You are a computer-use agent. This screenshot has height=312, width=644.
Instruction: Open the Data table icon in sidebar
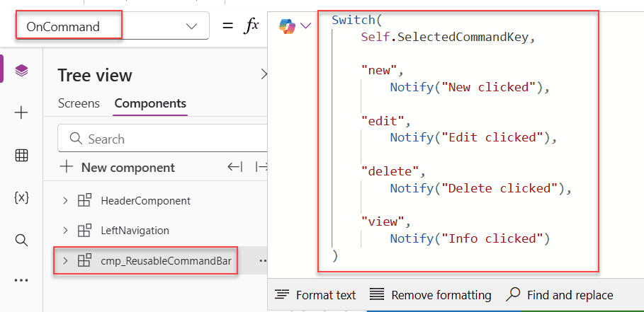coord(21,156)
